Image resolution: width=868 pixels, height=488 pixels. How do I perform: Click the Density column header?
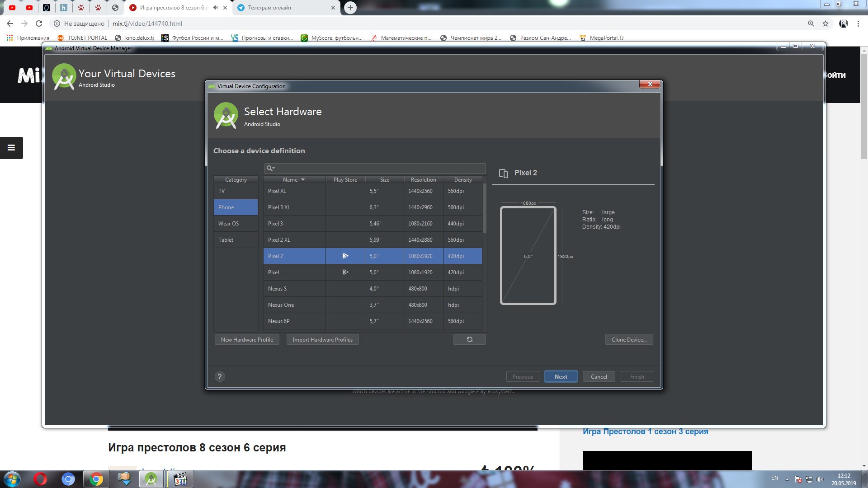[x=462, y=180]
